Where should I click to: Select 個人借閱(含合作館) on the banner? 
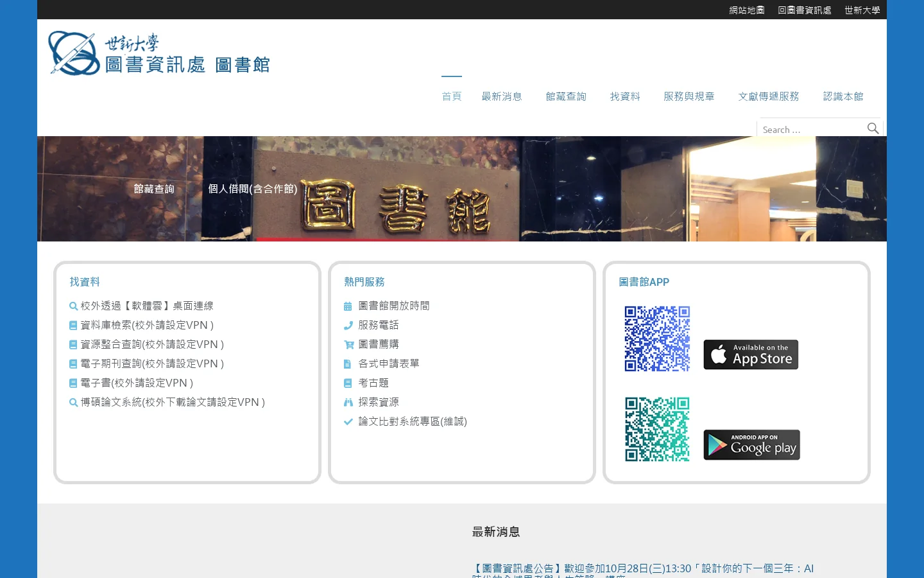253,189
